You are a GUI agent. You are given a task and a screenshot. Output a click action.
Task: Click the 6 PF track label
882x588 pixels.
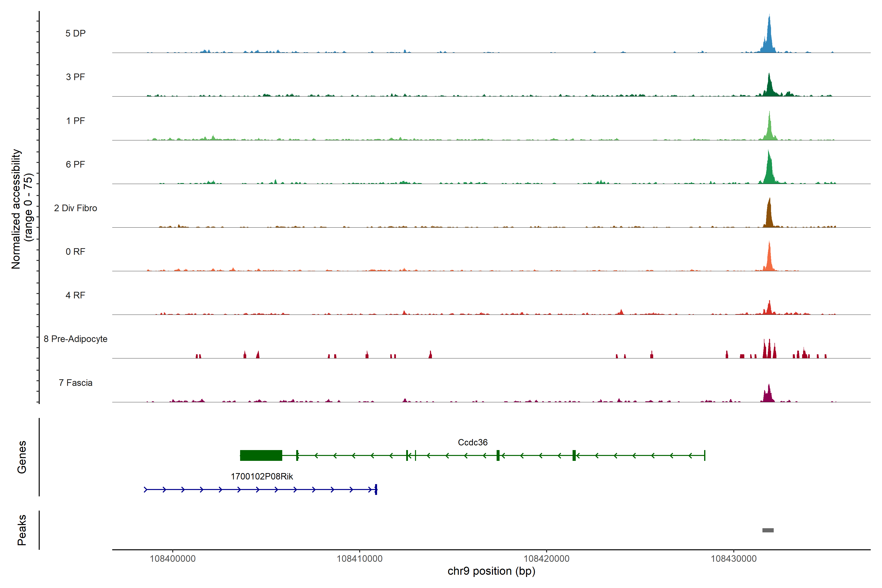pos(75,164)
